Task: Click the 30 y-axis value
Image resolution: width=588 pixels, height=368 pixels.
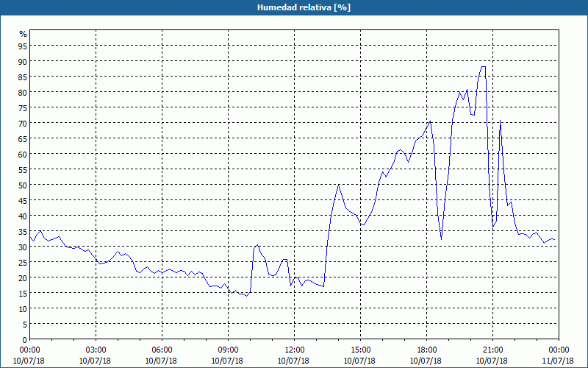Action: point(23,247)
